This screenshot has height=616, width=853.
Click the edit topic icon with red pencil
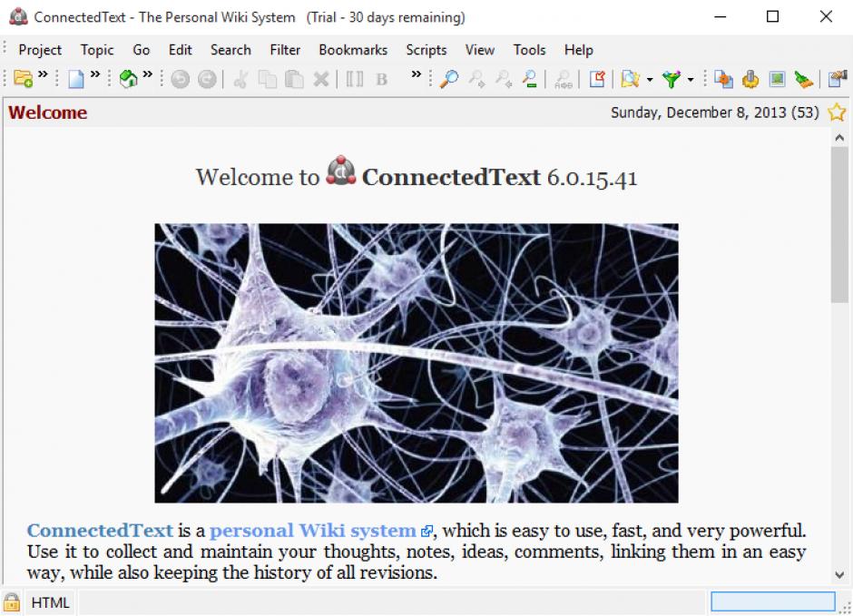click(597, 79)
